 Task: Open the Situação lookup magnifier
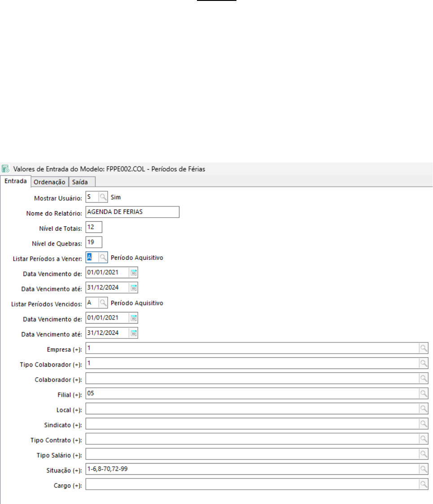(x=423, y=469)
